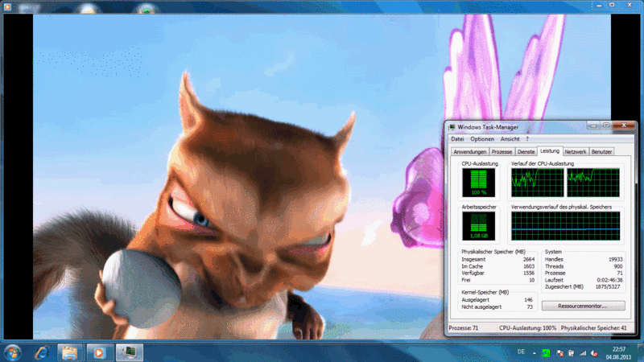The width and height of the screenshot is (644, 362).
Task: Minimize the Windows Task-Manager window
Action: click(x=593, y=125)
